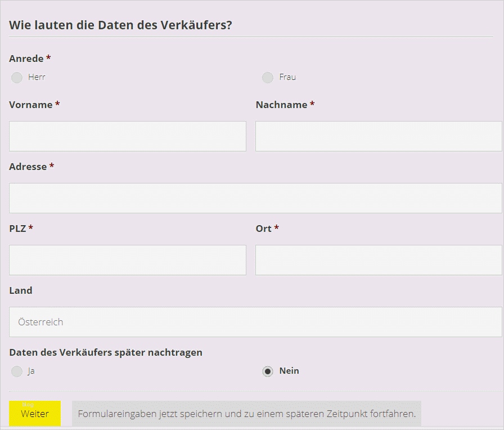504x430 pixels.
Task: Click the "Land" label above the dropdown
Action: pos(21,290)
